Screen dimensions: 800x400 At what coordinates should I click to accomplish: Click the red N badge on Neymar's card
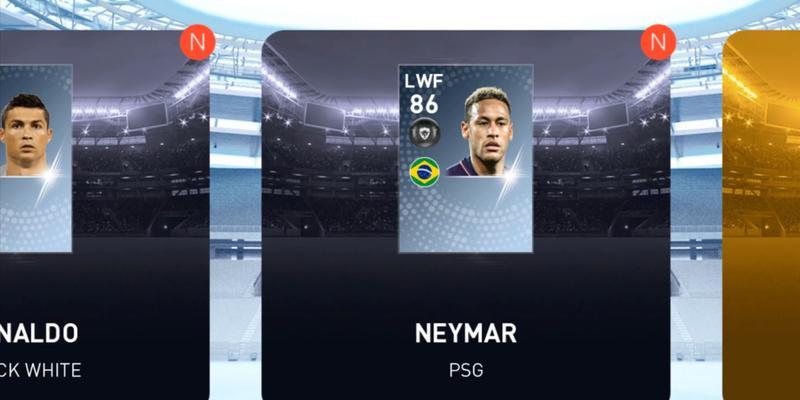point(658,42)
